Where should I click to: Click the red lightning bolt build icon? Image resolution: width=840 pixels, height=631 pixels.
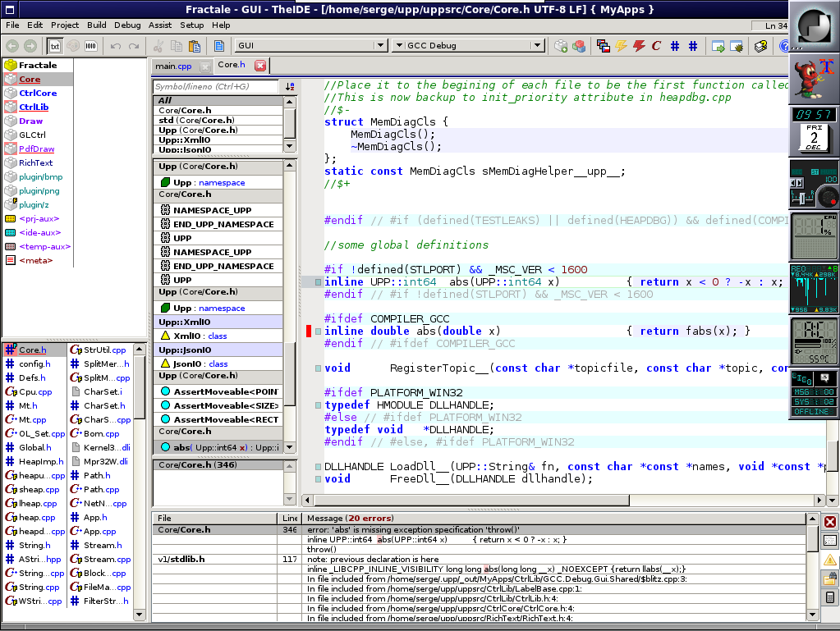click(639, 46)
